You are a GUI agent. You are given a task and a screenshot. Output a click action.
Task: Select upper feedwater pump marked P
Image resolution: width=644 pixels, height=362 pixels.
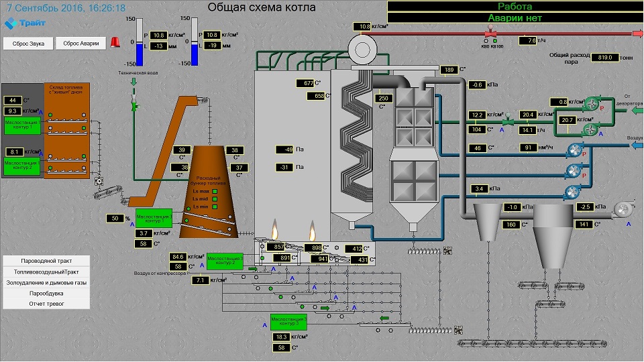tap(592, 105)
